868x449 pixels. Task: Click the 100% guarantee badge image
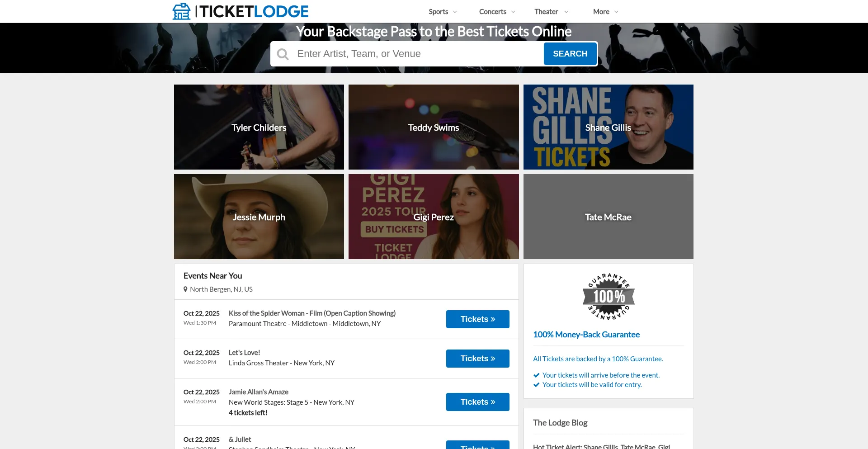[609, 297]
